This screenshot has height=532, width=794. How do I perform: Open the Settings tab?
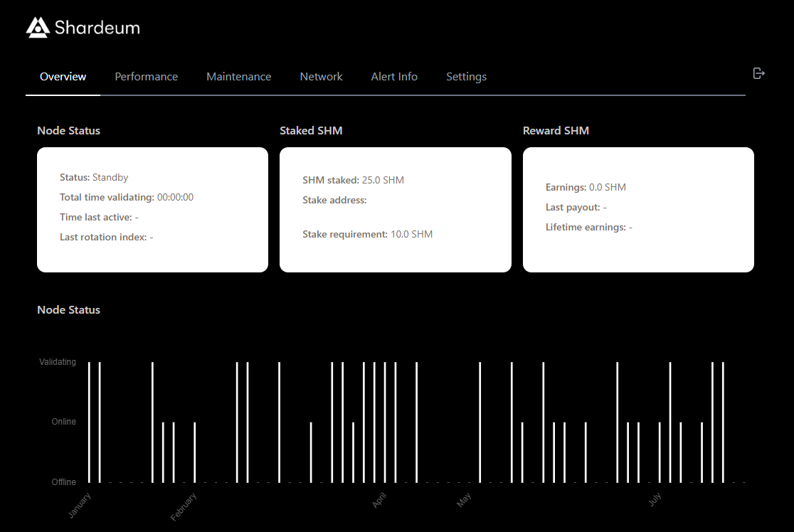(x=467, y=76)
